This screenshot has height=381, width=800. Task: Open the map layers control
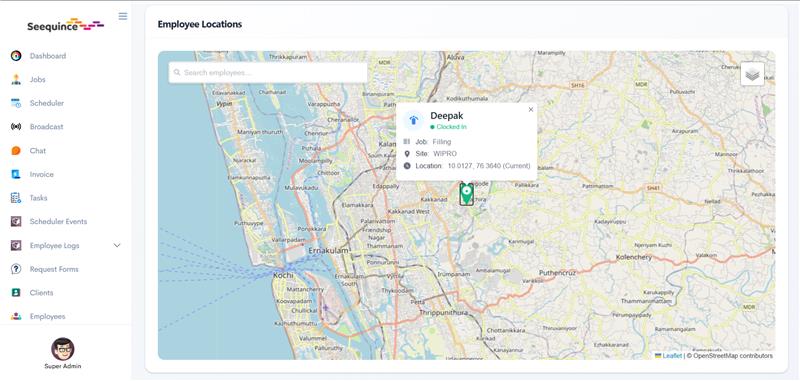click(752, 74)
